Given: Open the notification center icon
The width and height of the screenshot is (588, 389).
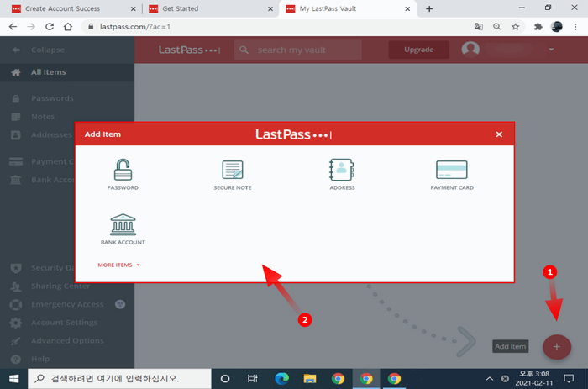Looking at the screenshot, I should coord(569,379).
